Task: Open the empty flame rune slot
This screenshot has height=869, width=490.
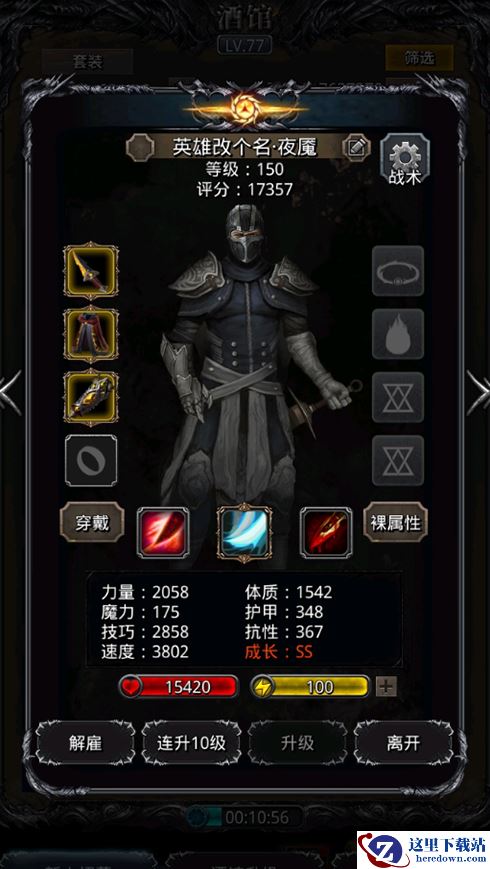Action: pos(398,334)
